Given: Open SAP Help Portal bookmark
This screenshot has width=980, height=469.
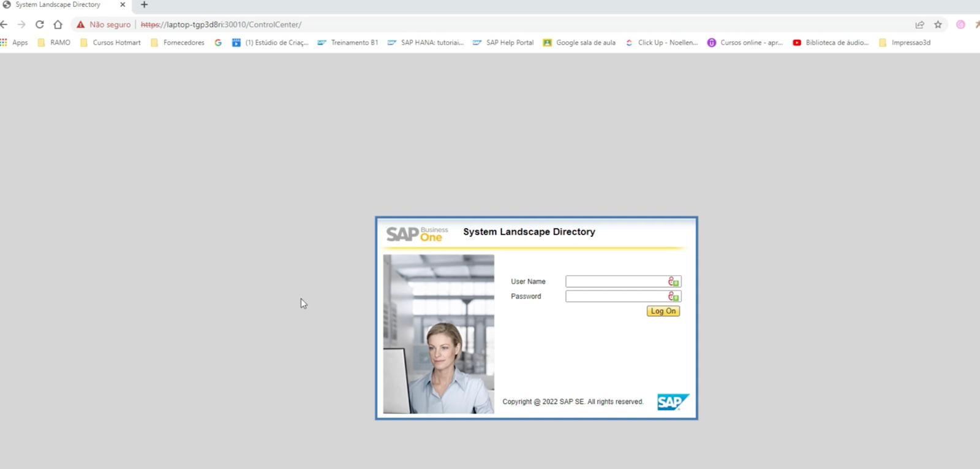Looking at the screenshot, I should click(x=503, y=42).
